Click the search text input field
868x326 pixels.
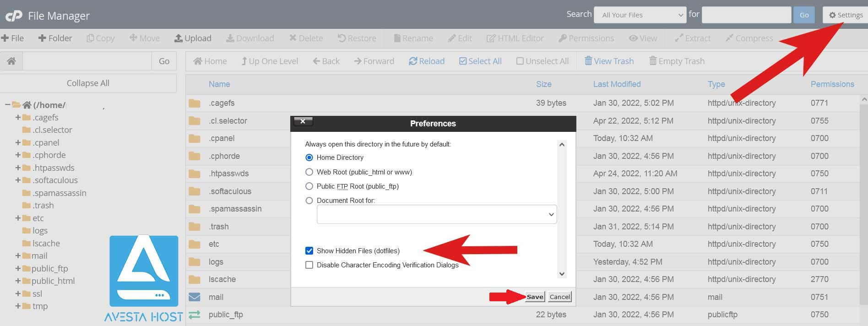click(746, 15)
